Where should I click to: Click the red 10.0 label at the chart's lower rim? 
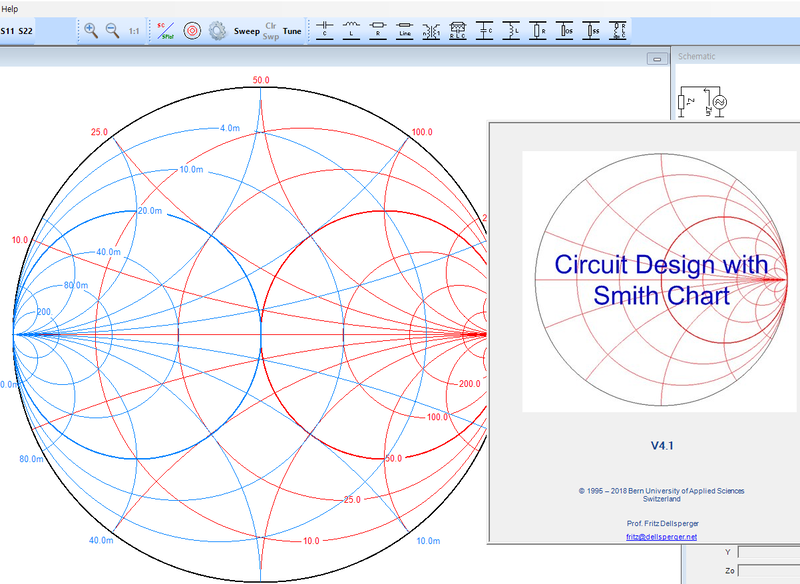(x=311, y=541)
